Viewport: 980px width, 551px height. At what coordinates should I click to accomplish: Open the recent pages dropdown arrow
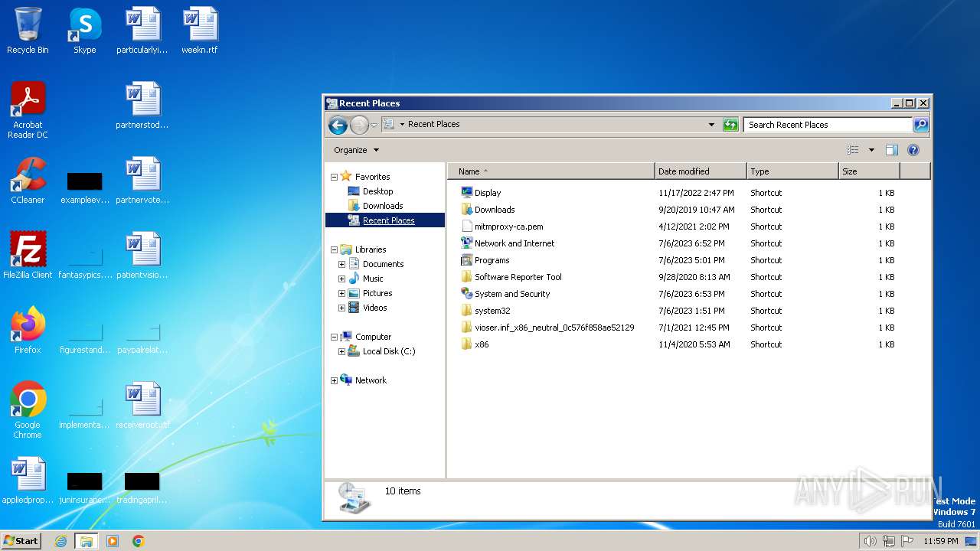click(374, 125)
